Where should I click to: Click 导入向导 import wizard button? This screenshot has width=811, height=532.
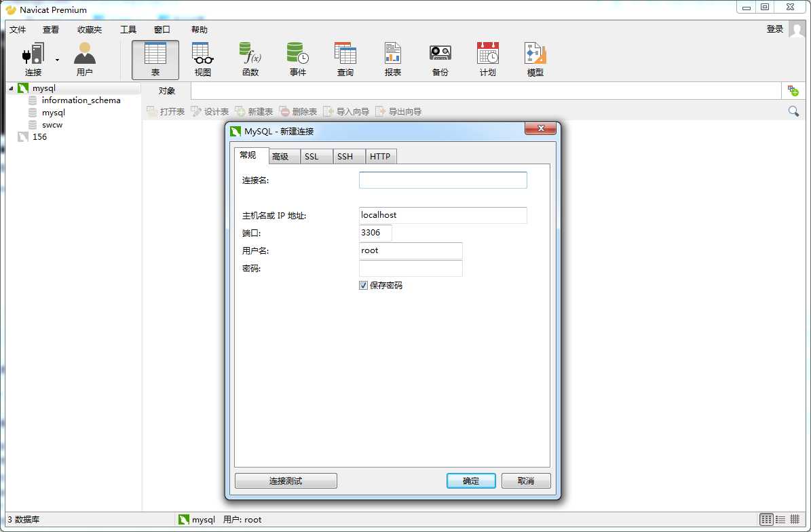pyautogui.click(x=346, y=112)
